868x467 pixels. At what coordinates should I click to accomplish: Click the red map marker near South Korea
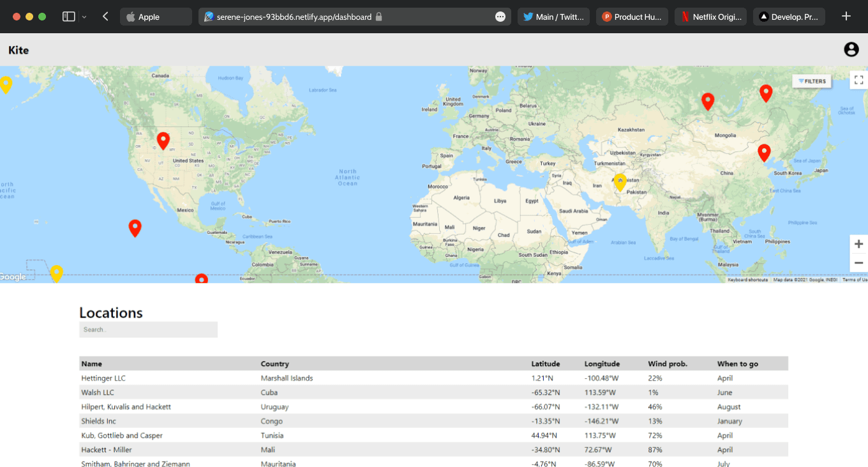(764, 152)
